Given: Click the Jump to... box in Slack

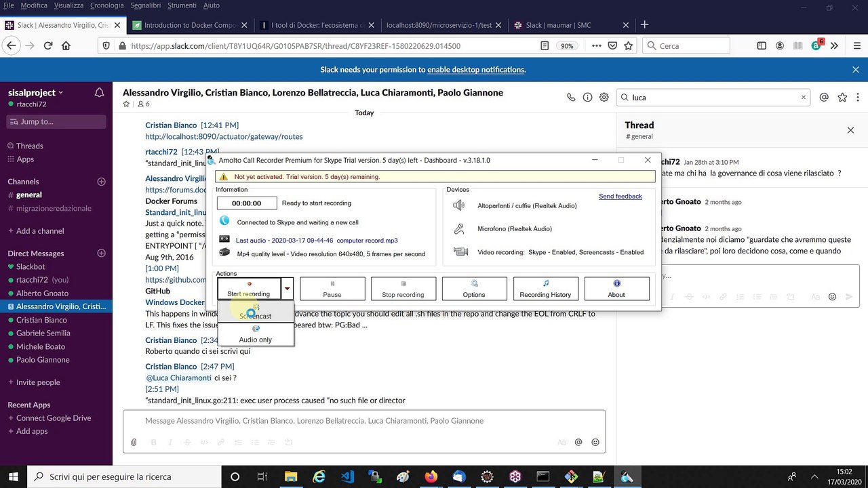Looking at the screenshot, I should (56, 122).
